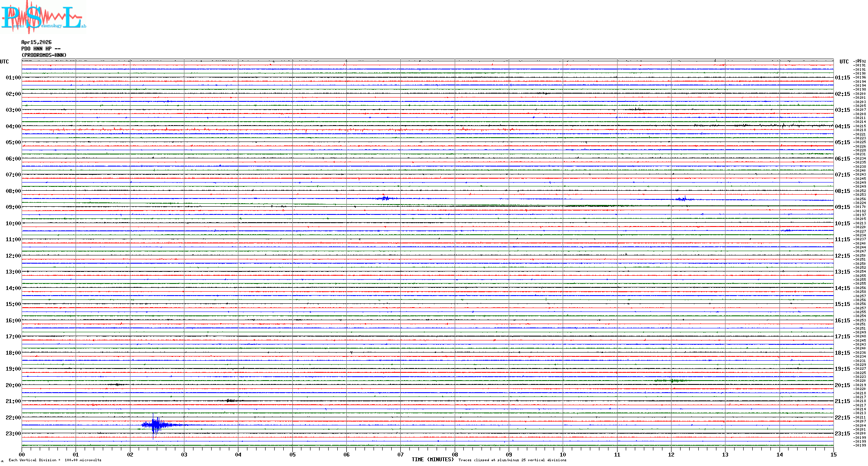Click the minute 15 tick label

point(833,454)
